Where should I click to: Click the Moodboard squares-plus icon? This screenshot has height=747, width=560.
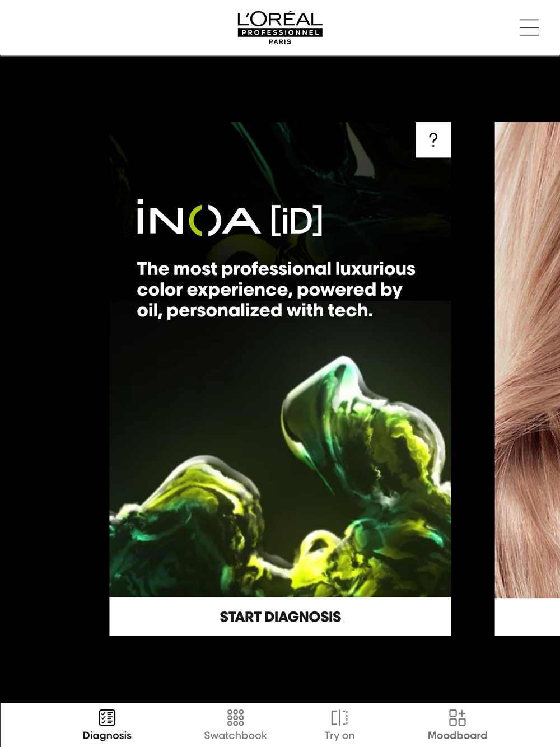tap(458, 717)
